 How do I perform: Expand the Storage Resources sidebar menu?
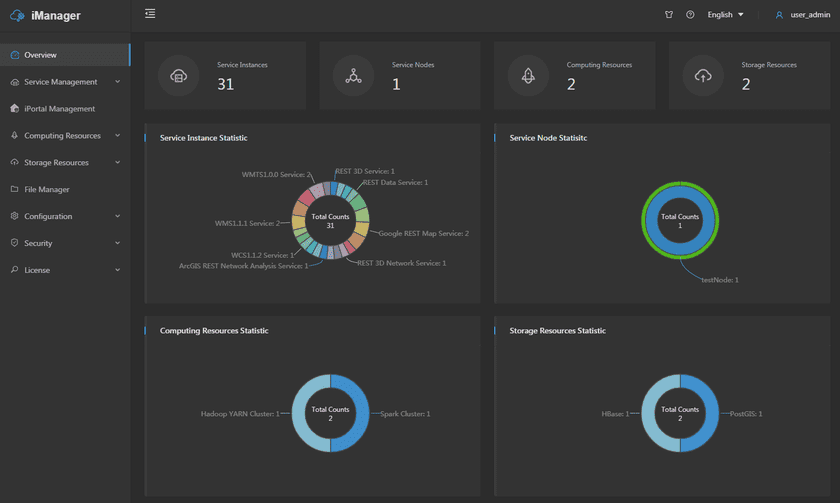(65, 163)
